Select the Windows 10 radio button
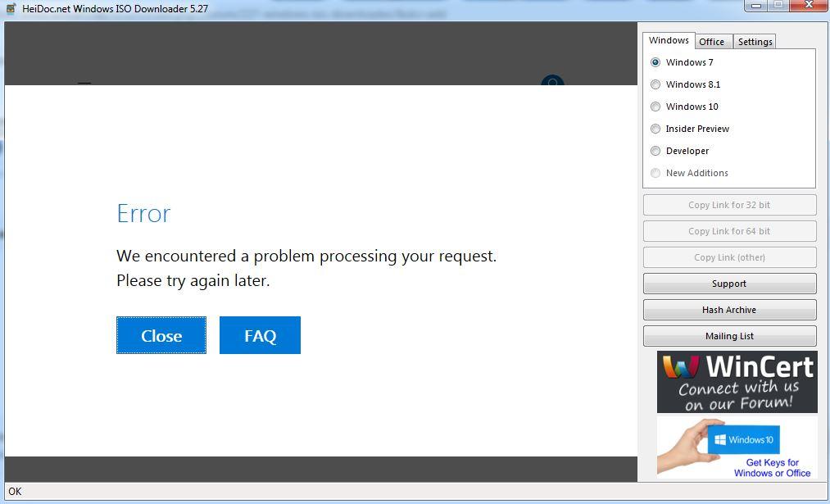Image resolution: width=830 pixels, height=504 pixels. pos(655,107)
